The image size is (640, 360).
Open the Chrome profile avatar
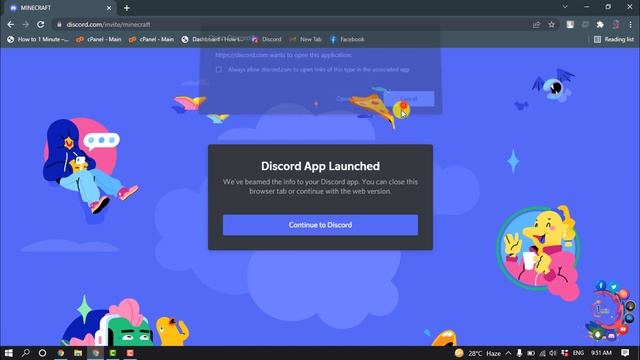pyautogui.click(x=616, y=24)
